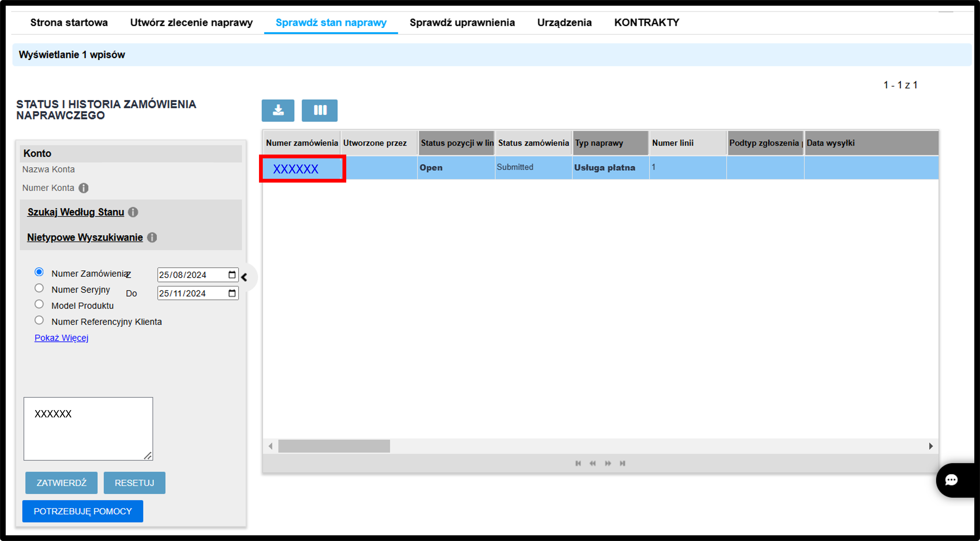Screen dimensions: 980x541
Task: Click the info icon beside Numer Konta
Action: [83, 188]
